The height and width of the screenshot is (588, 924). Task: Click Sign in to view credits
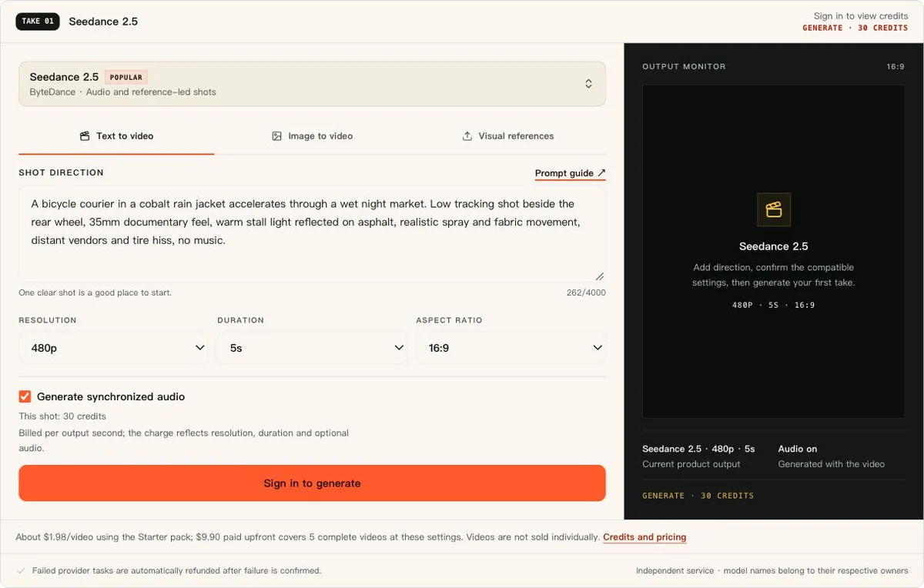point(861,16)
